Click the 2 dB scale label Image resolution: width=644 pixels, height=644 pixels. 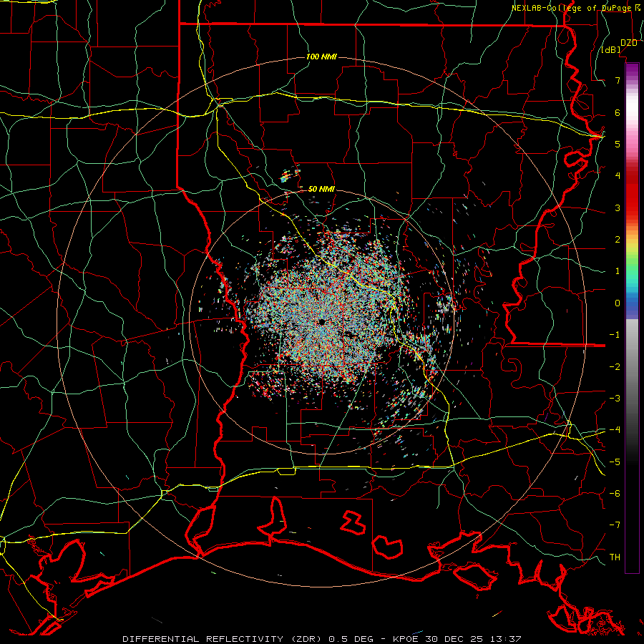[618, 240]
